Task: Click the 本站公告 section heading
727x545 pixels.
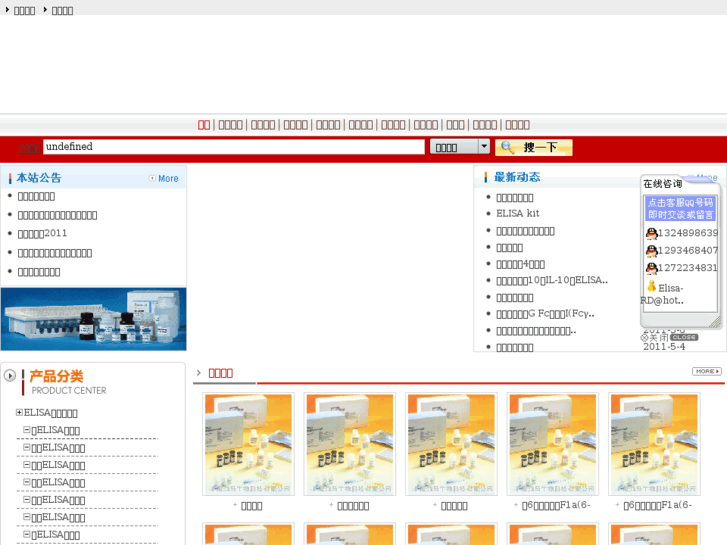Action: tap(39, 178)
